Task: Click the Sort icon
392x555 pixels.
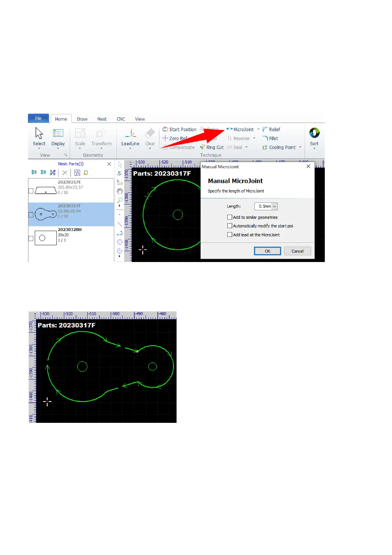Action: click(314, 133)
